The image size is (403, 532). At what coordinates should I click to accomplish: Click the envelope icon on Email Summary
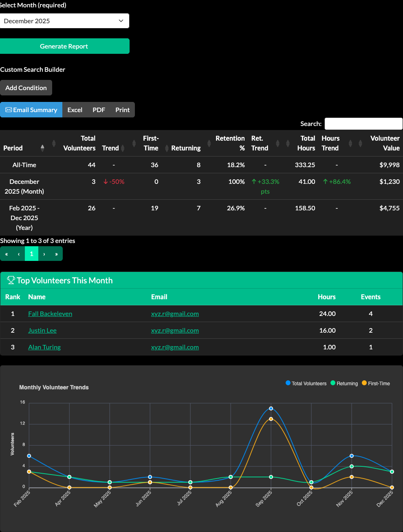8,110
